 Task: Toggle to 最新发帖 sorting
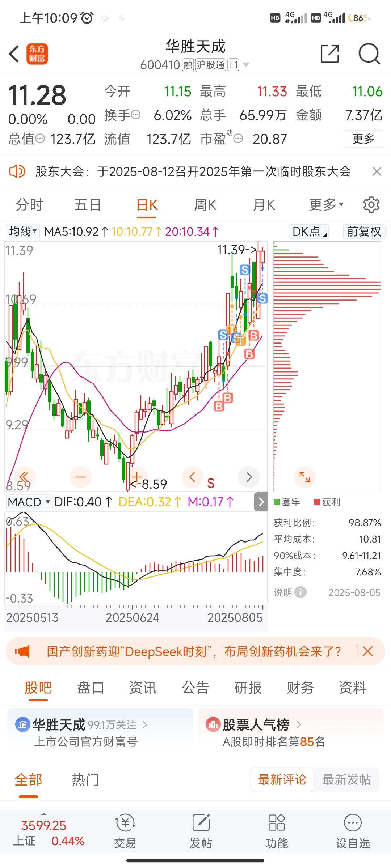[346, 780]
